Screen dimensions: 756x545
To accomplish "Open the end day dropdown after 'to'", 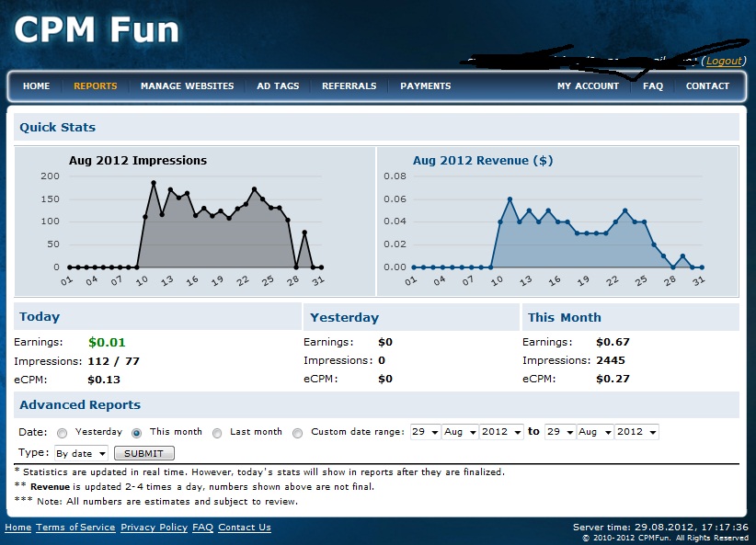I will tap(560, 432).
